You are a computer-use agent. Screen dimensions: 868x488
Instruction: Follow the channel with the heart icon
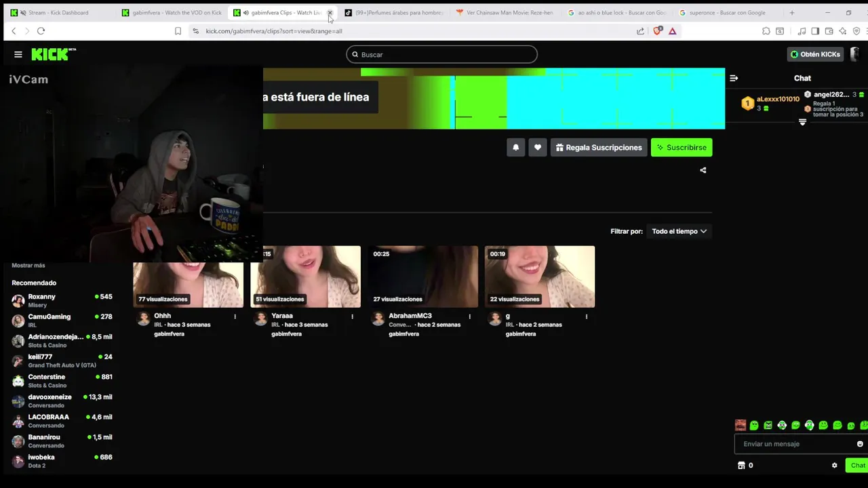pos(538,147)
